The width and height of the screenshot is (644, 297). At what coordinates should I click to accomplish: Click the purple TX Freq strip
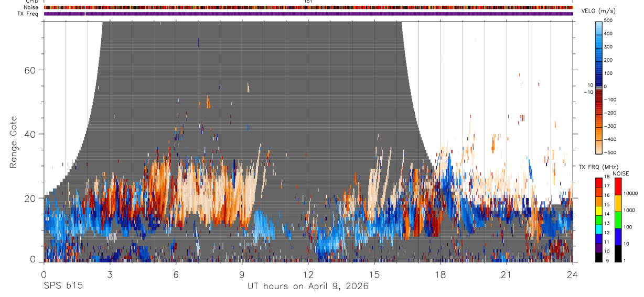coord(308,14)
